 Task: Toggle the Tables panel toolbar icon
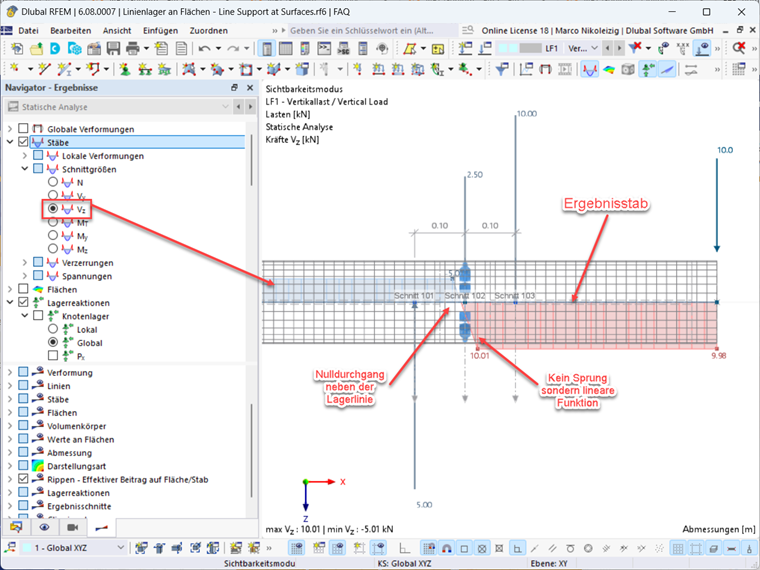pyautogui.click(x=286, y=48)
